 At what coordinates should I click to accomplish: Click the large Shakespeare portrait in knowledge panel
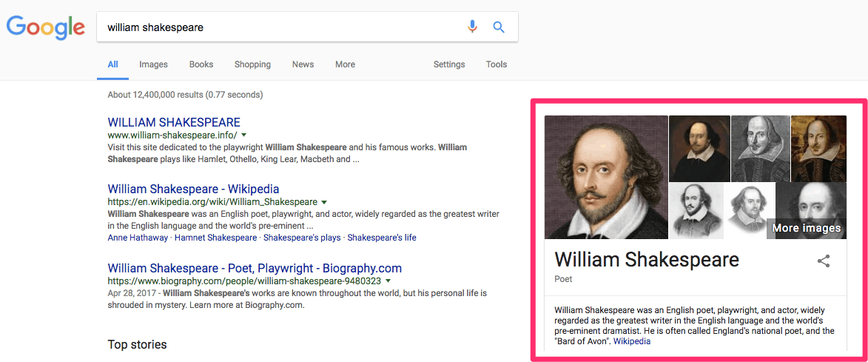(x=606, y=177)
